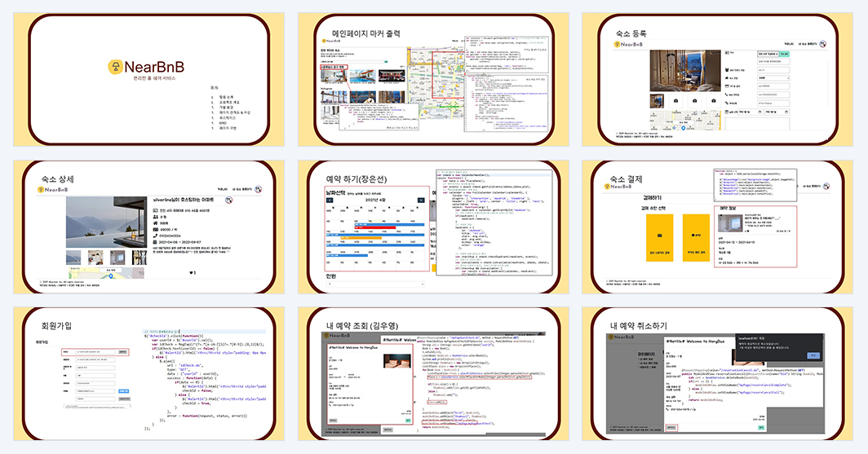Screen dimensions: 868x454
Task: Click the NearBnB lamp logo on title slide
Action: tap(115, 67)
